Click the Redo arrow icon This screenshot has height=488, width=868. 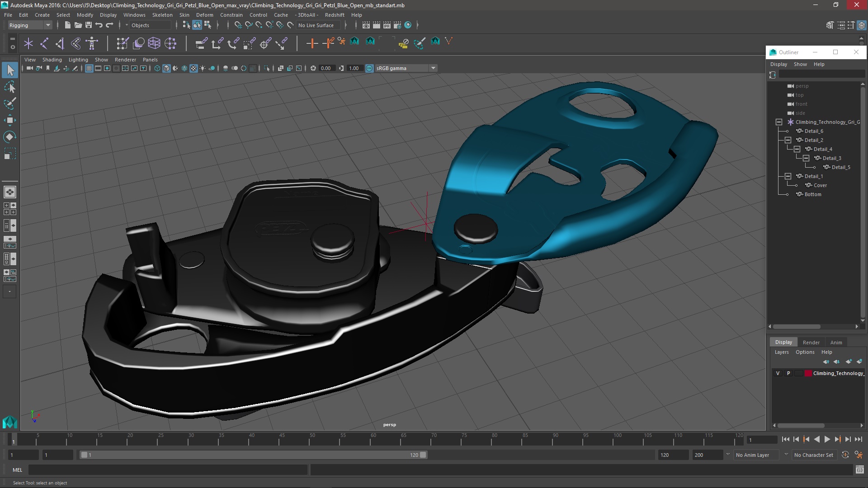coord(109,25)
